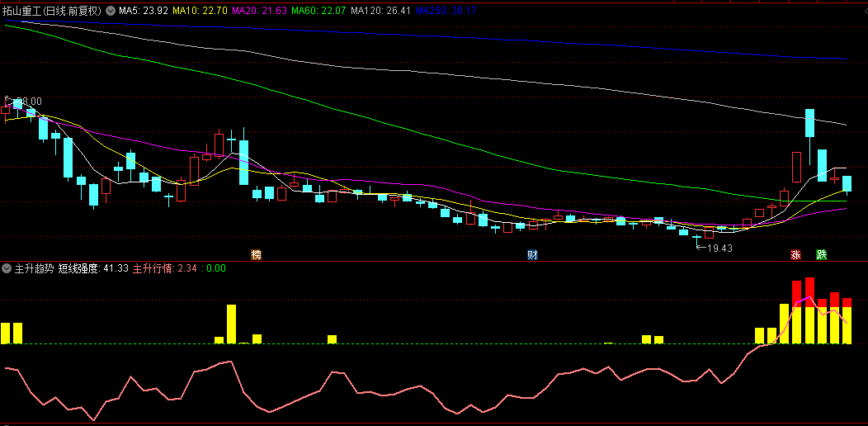Click the tallest red bar in indicator panel

point(810,292)
